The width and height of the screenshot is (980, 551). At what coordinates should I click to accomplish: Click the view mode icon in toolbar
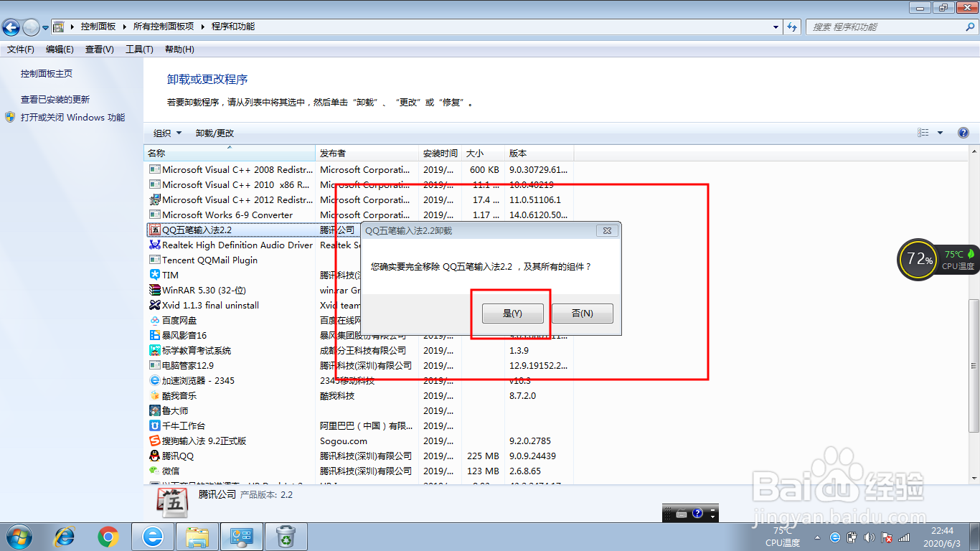pyautogui.click(x=923, y=133)
